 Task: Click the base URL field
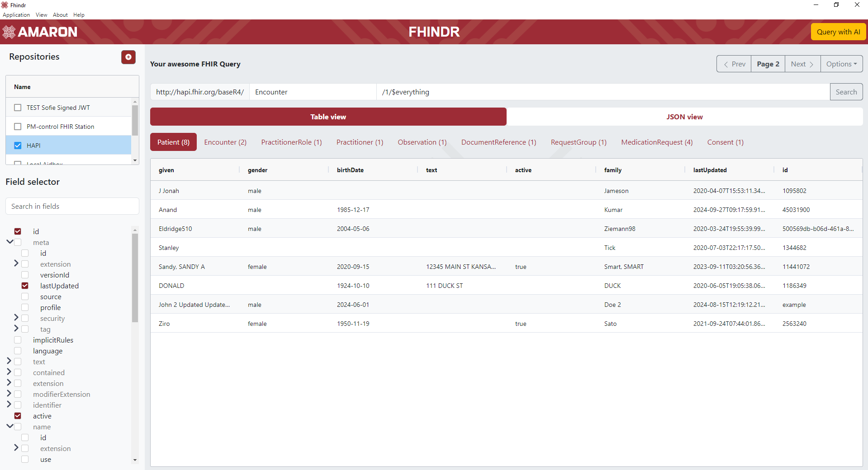200,92
